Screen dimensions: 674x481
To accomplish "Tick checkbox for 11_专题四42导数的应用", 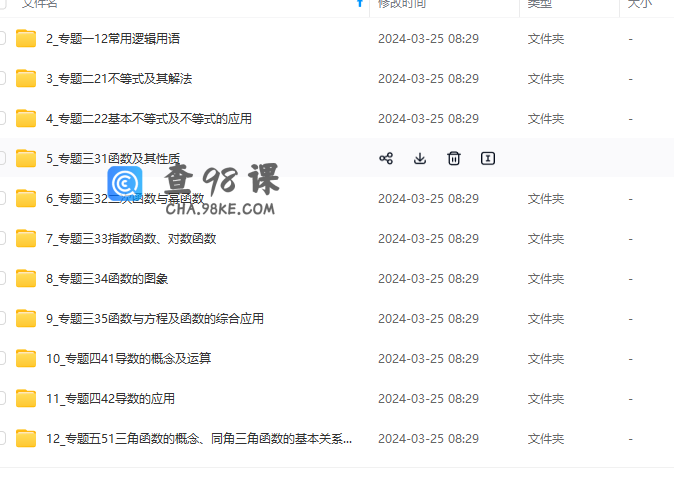I will coord(2,398).
